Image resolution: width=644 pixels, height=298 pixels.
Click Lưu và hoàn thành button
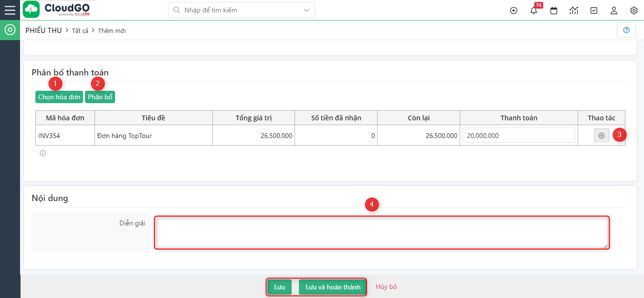point(333,287)
